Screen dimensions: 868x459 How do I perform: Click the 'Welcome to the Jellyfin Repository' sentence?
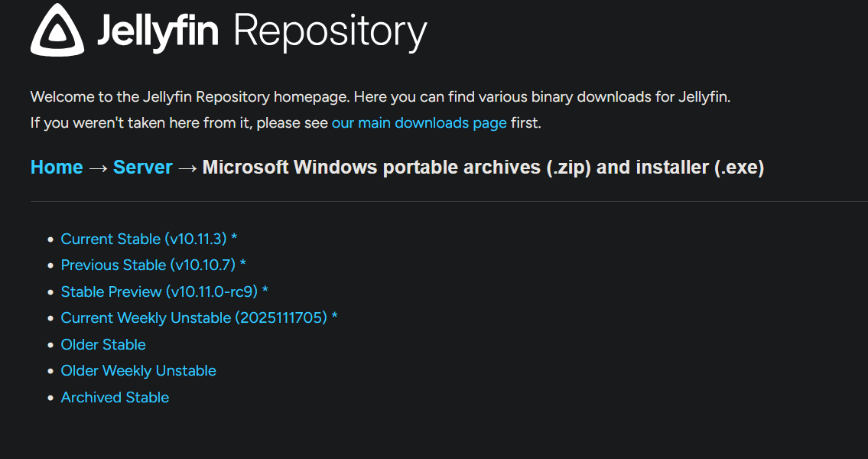380,97
